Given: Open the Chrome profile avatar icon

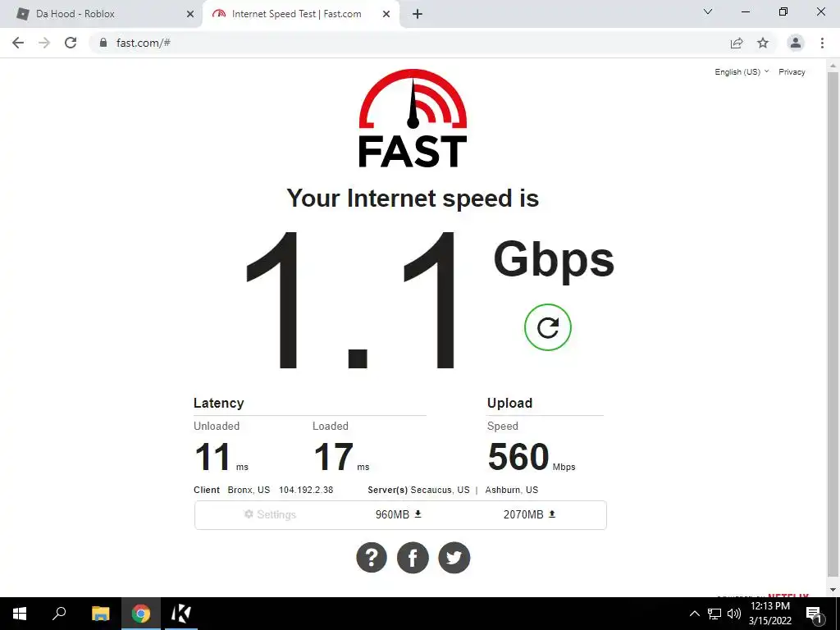Looking at the screenshot, I should (x=796, y=43).
